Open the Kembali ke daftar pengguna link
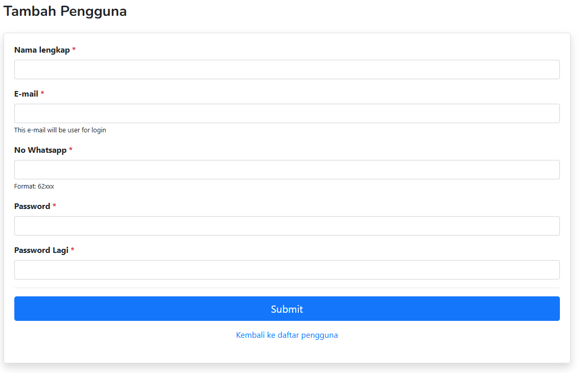 287,335
